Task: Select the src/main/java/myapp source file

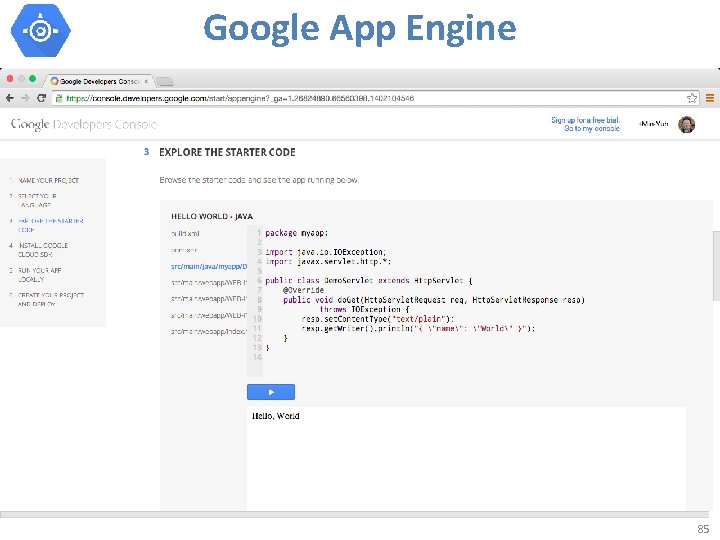Action: click(x=208, y=266)
